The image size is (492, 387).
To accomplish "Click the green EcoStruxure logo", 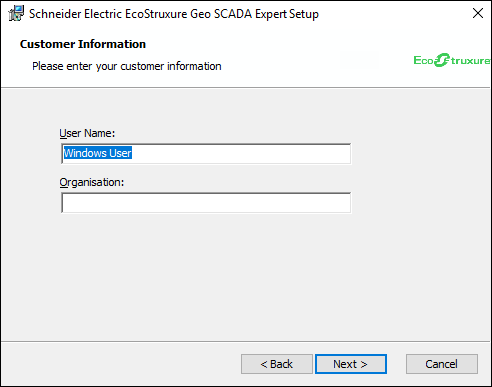I will point(452,60).
